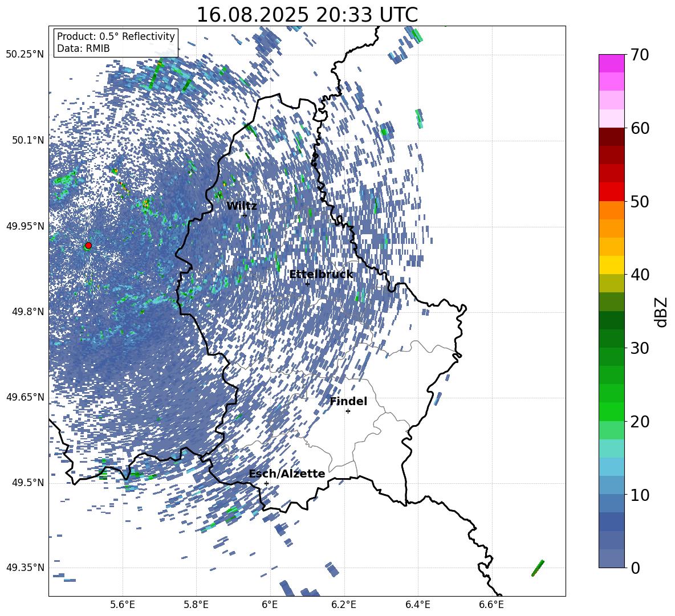Screen dimensions: 675x616
Task: Click the Ettelbruck city label
Action: [321, 275]
